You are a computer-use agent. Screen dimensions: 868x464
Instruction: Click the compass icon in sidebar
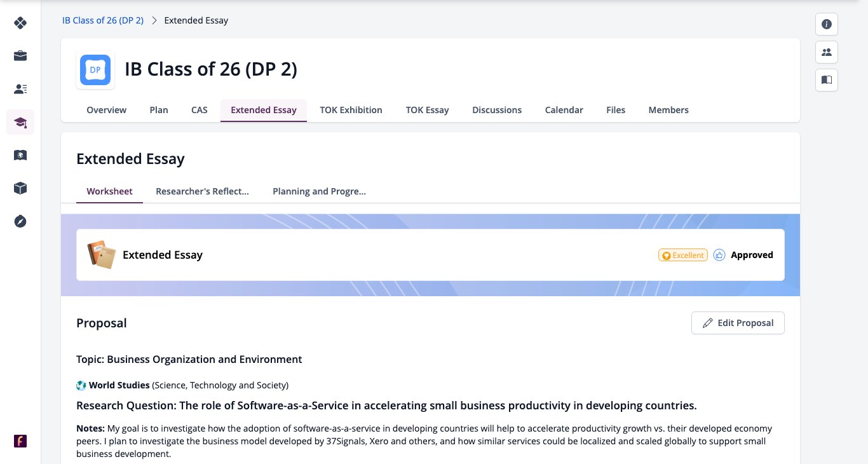point(20,221)
